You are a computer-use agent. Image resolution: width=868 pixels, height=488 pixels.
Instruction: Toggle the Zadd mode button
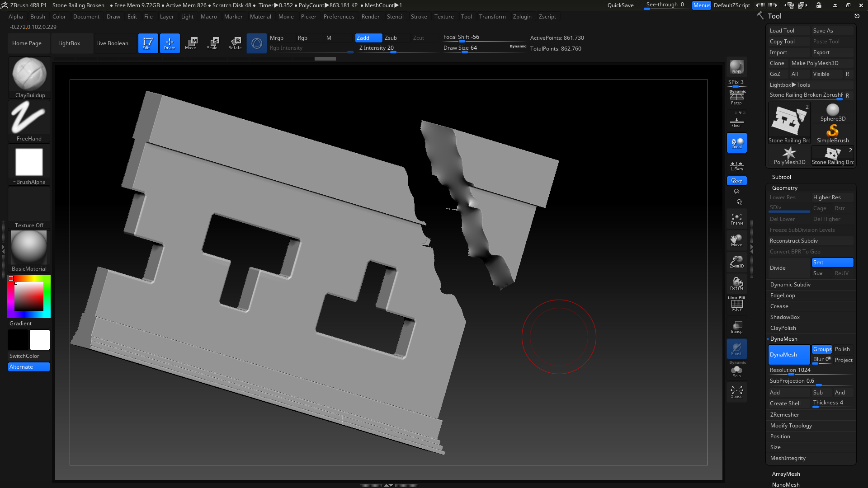368,38
